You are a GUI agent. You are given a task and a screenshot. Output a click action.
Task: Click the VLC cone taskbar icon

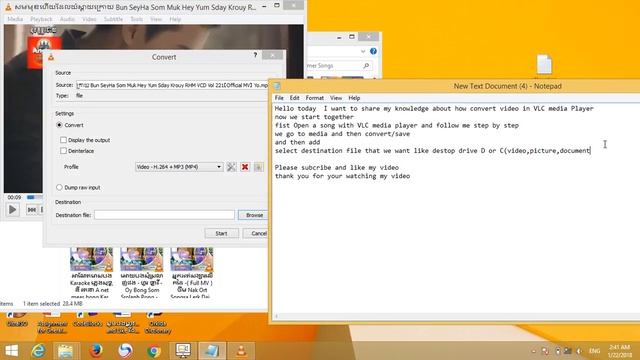[241, 351]
